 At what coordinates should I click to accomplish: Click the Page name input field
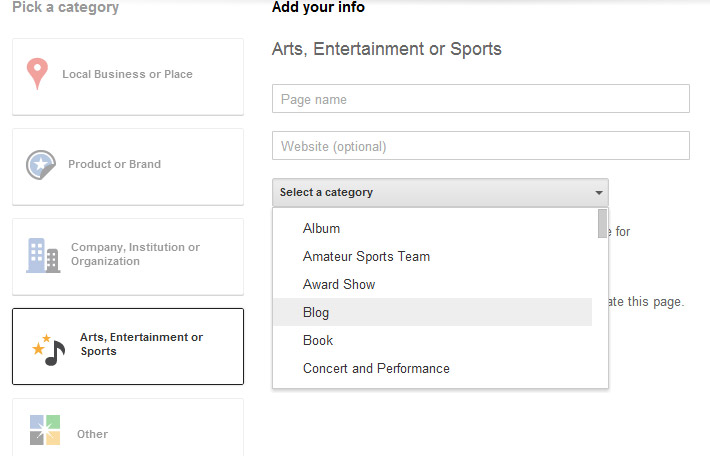[x=480, y=99]
